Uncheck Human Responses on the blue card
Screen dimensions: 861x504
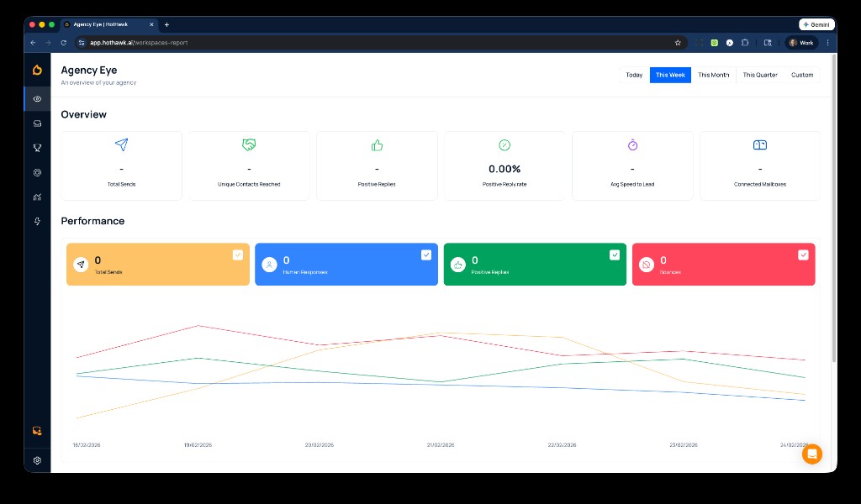tap(426, 255)
